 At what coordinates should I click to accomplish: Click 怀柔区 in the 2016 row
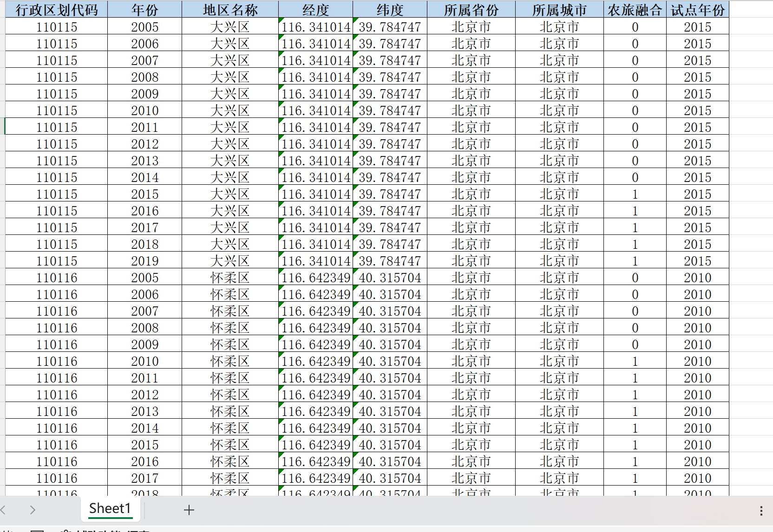coord(230,461)
